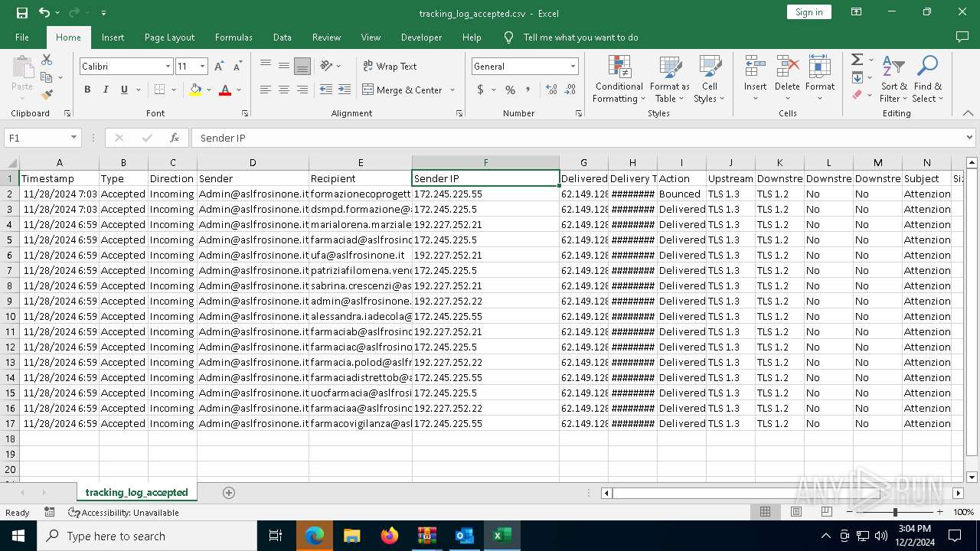Open Find & Select menu
The image size is (980, 551).
pyautogui.click(x=928, y=80)
